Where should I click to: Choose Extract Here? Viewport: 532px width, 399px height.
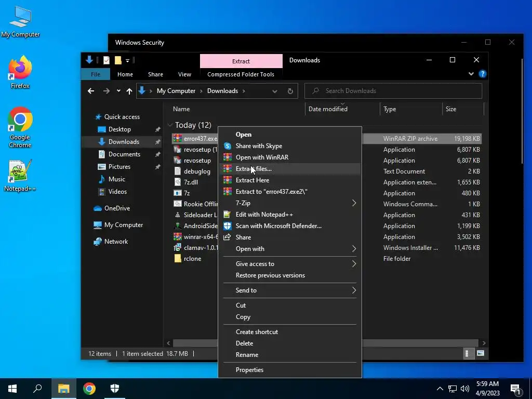290,180
